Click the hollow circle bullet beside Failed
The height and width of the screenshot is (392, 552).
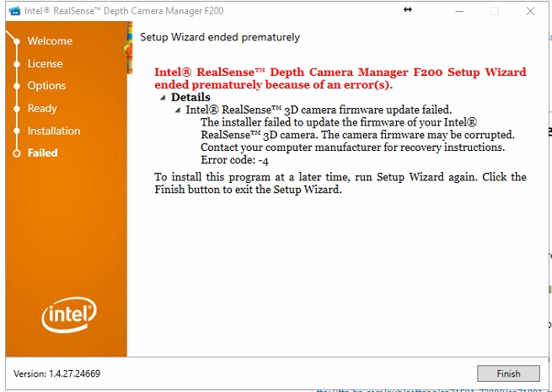pyautogui.click(x=14, y=153)
